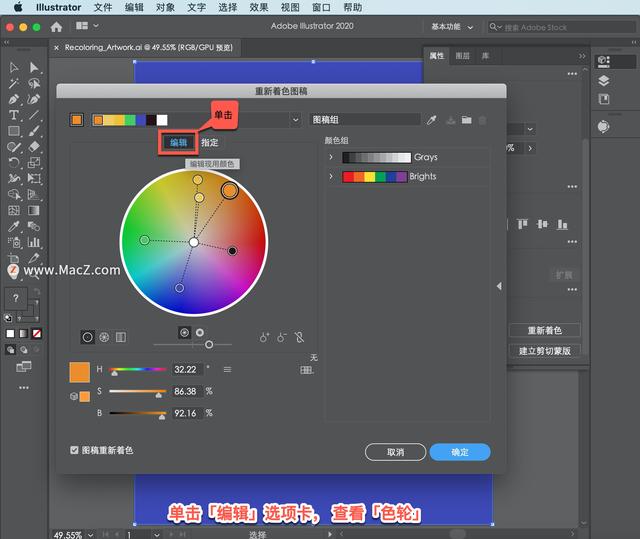This screenshot has width=640, height=539.
Task: Toggle the 图稿重新着色 checkbox
Action: coord(75,450)
